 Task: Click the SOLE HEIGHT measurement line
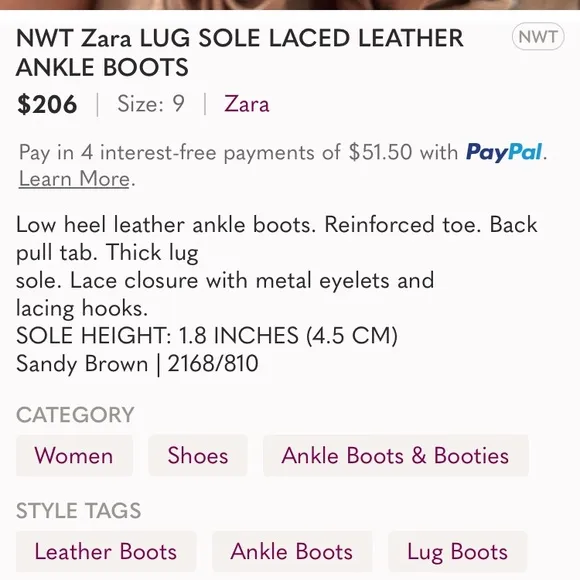tap(207, 335)
